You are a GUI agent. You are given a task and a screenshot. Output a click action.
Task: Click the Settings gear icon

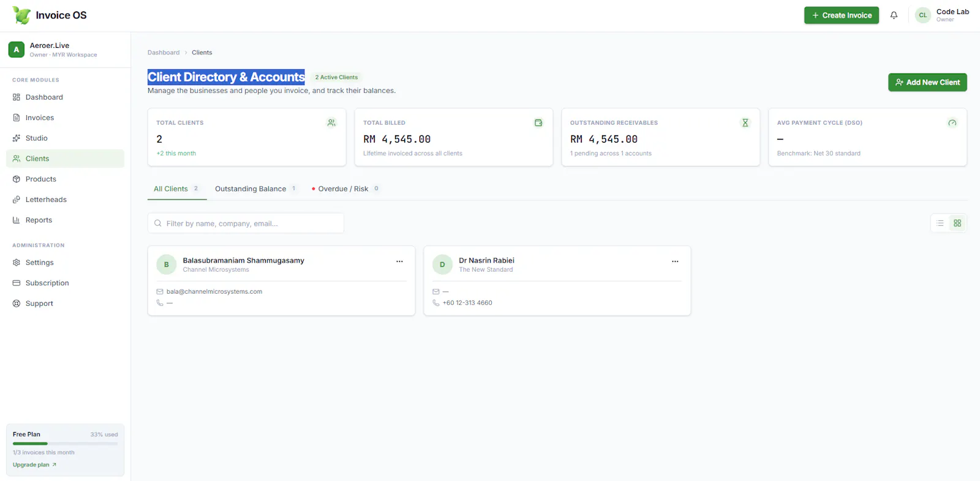coord(17,263)
